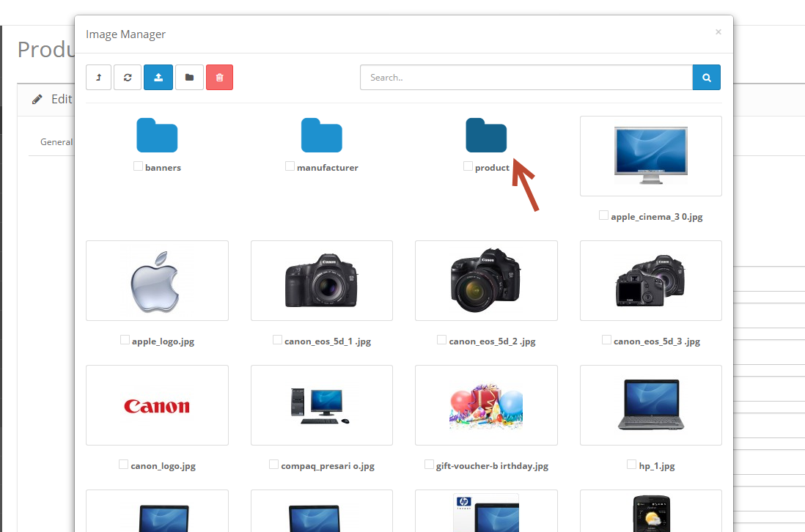
Task: Select the hp_1 laptop thumbnail
Action: [651, 405]
